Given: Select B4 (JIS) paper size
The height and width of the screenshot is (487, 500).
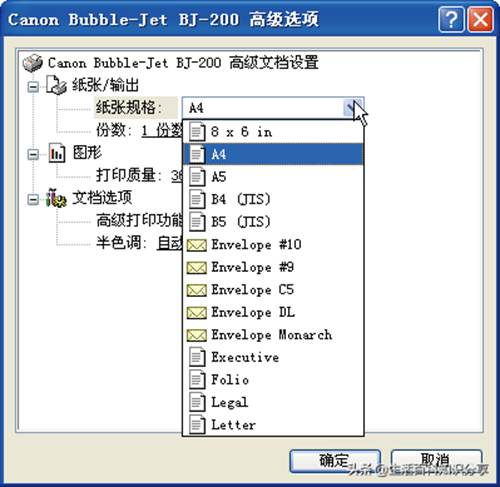Looking at the screenshot, I should point(273,199).
